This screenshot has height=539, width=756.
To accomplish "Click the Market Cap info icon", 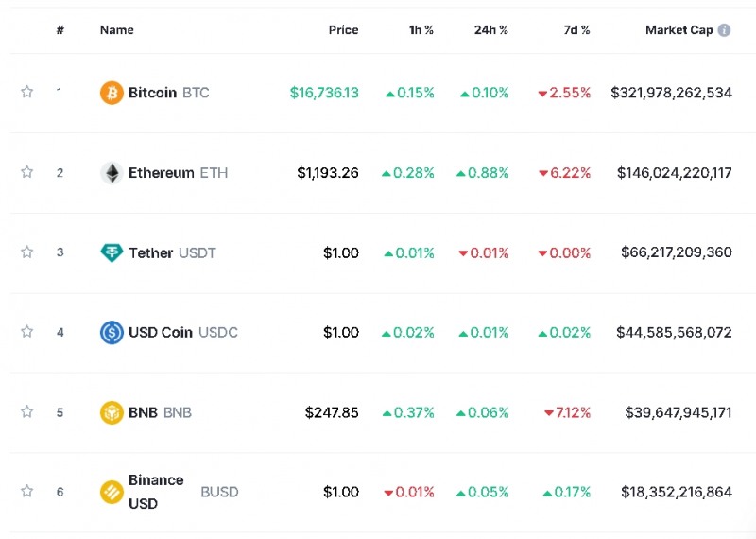I will coord(725,30).
